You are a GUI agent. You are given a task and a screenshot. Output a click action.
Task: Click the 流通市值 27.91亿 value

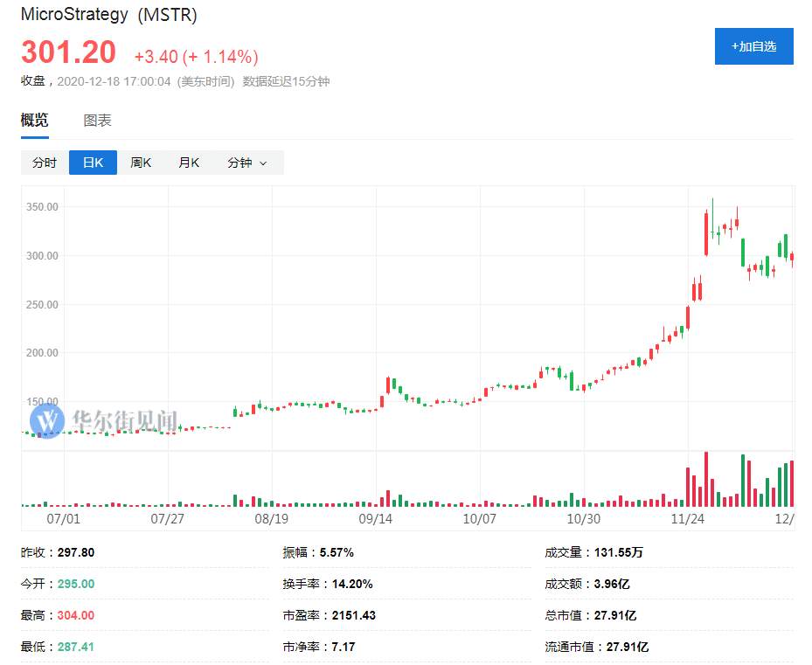[628, 647]
